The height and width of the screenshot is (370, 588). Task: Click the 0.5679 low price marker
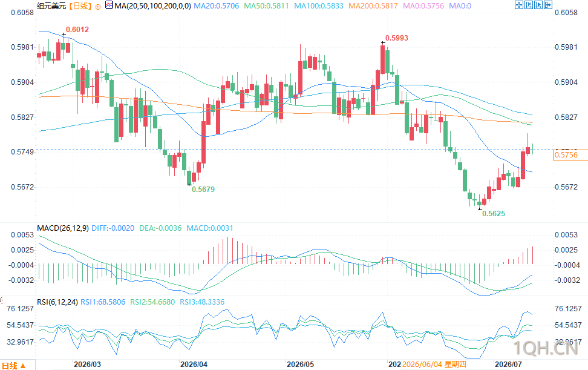[x=203, y=190]
